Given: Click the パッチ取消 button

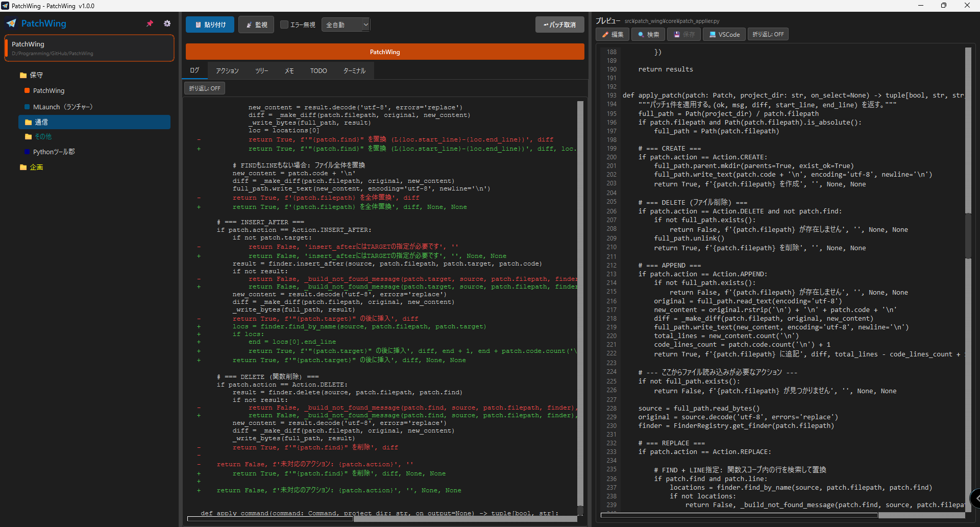Looking at the screenshot, I should point(559,24).
